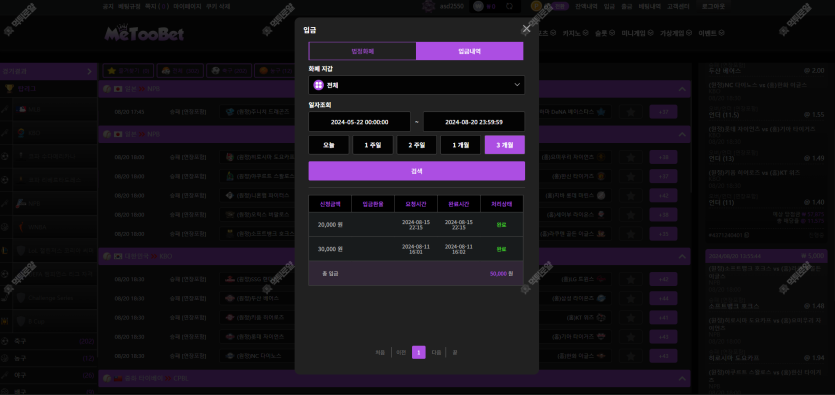Click the end date field 2024-08-20 23:59:59
The height and width of the screenshot is (395, 835).
(x=474, y=122)
